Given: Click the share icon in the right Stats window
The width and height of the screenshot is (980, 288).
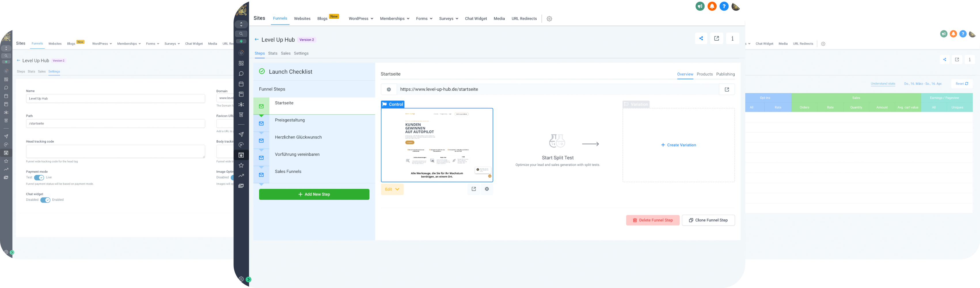Looking at the screenshot, I should pos(944,59).
